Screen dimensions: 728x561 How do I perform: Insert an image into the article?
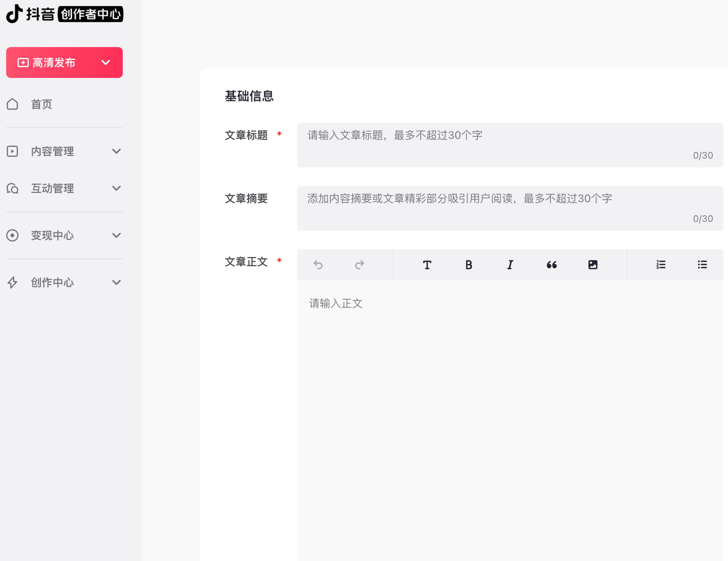(593, 265)
